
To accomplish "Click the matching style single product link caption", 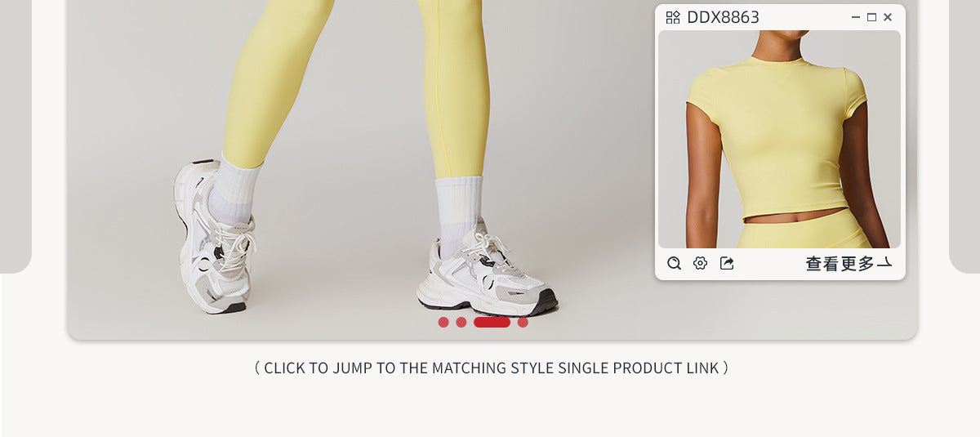I will pyautogui.click(x=491, y=368).
